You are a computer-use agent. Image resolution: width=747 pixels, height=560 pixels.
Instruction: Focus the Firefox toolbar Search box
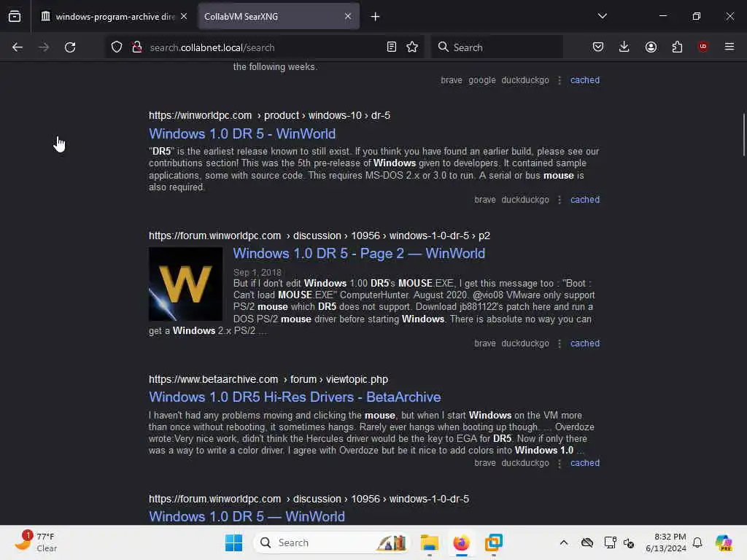497,47
